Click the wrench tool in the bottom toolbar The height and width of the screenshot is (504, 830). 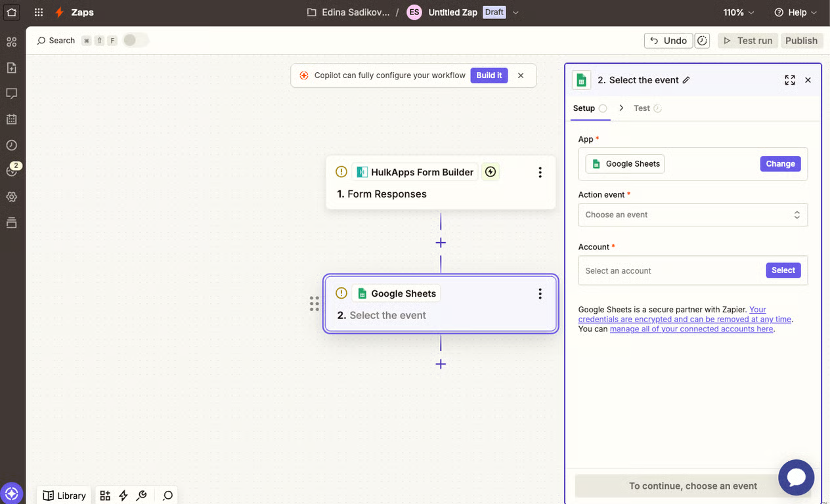tap(141, 495)
